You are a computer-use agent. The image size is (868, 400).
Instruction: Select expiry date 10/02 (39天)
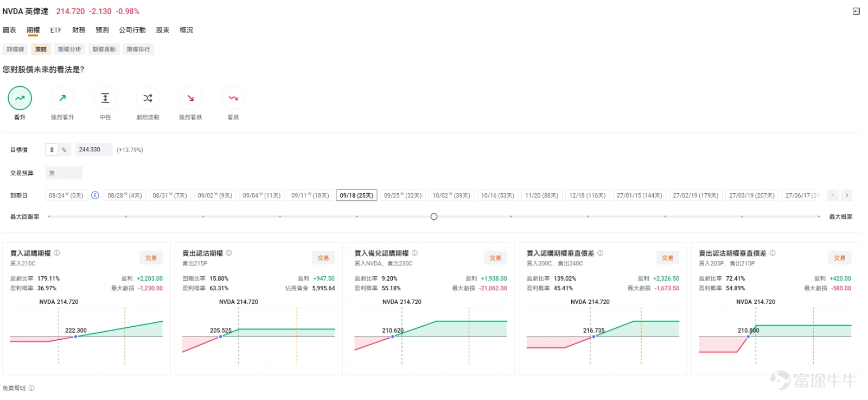(x=451, y=195)
